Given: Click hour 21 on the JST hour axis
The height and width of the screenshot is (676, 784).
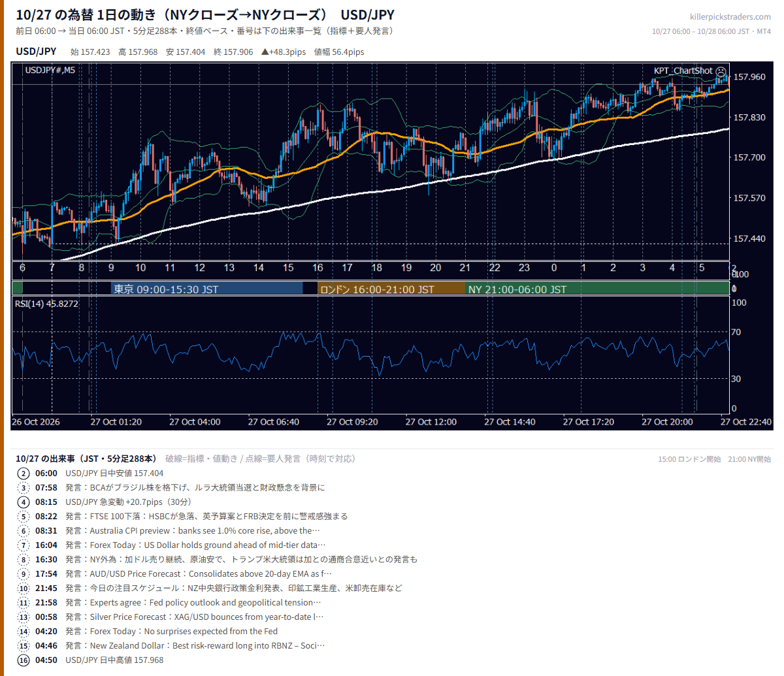Looking at the screenshot, I should pos(465,268).
